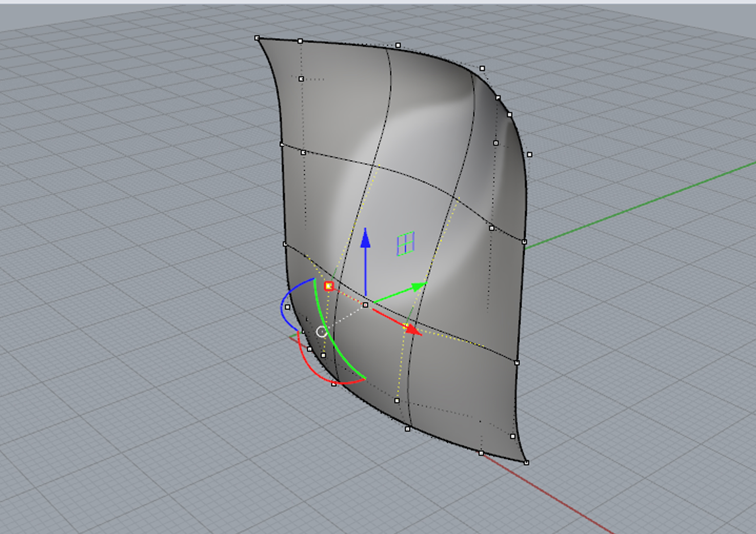Select the surface's bottom-right corner control point
The height and width of the screenshot is (534, 756).
point(526,463)
